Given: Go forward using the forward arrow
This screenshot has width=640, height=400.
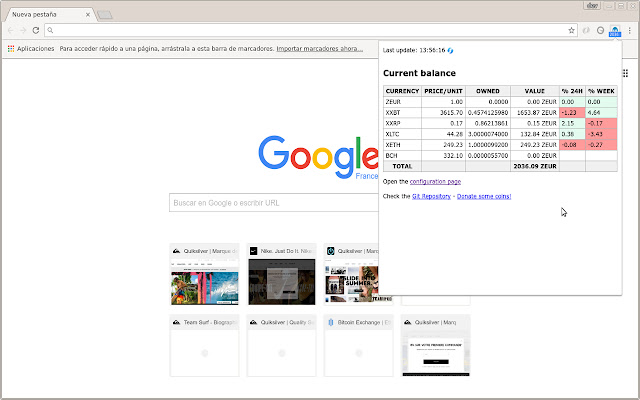Looking at the screenshot, I should (x=23, y=30).
